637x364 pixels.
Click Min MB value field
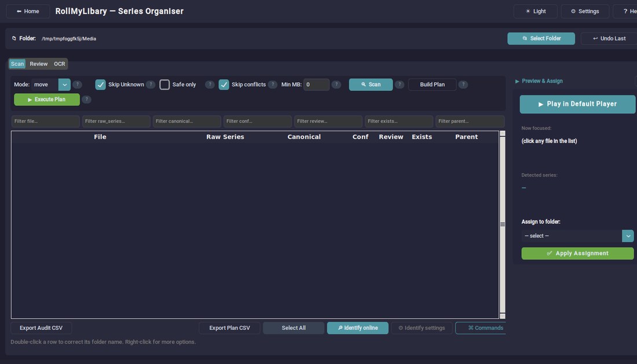pos(316,84)
